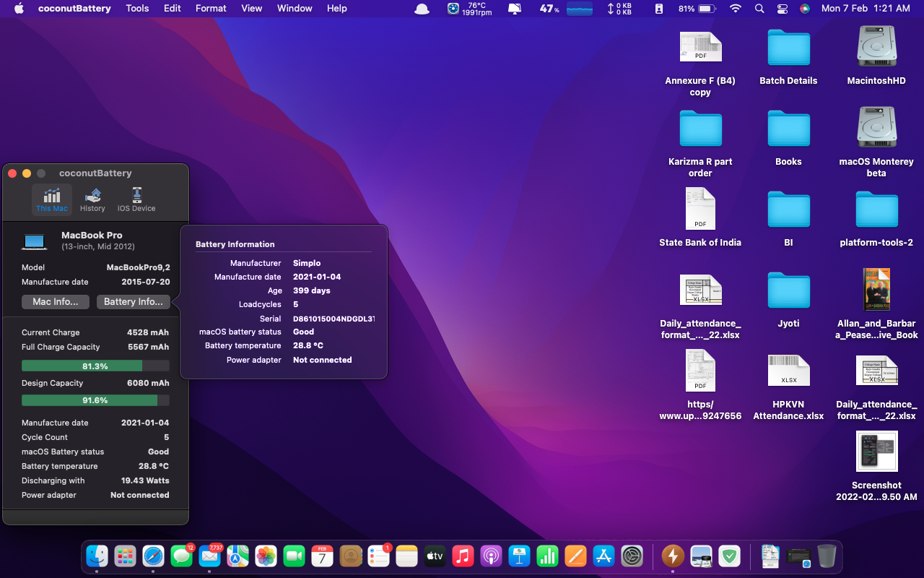Open the Tools menu
Viewport: 924px width, 578px height.
coord(137,9)
